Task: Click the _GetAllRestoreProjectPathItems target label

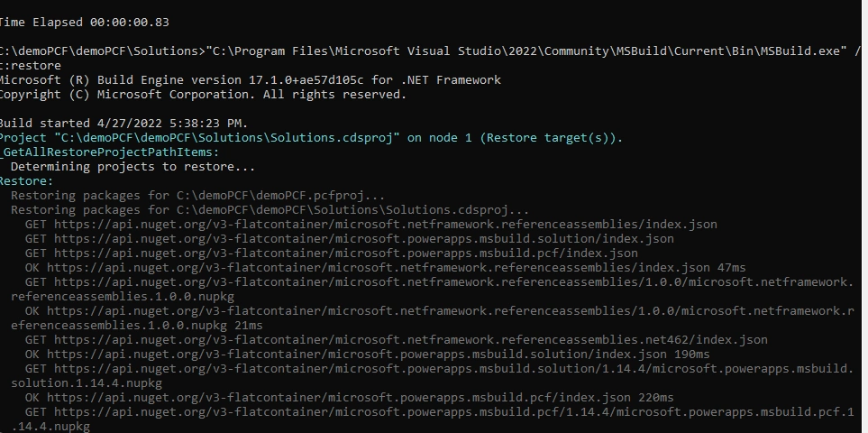Action: tap(110, 152)
